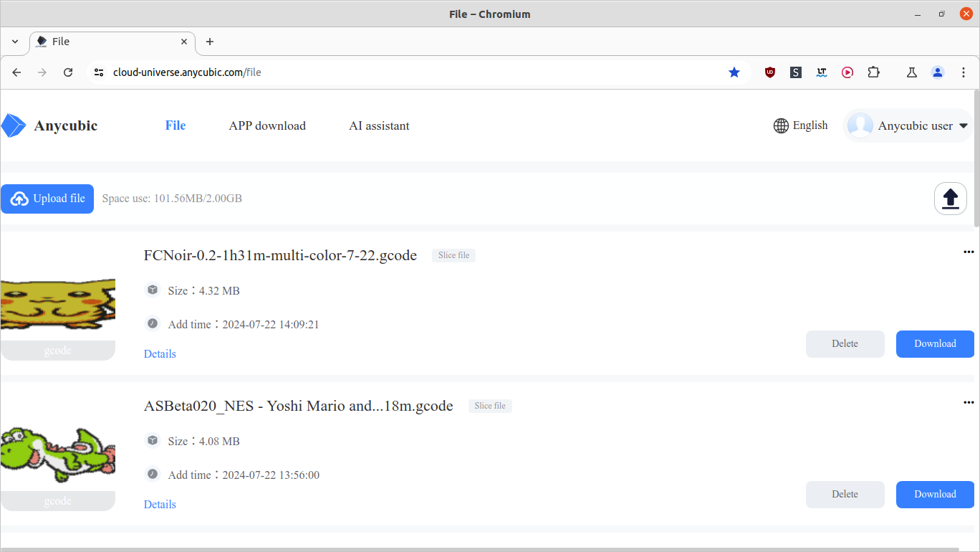Click the Upload file button

coord(47,199)
